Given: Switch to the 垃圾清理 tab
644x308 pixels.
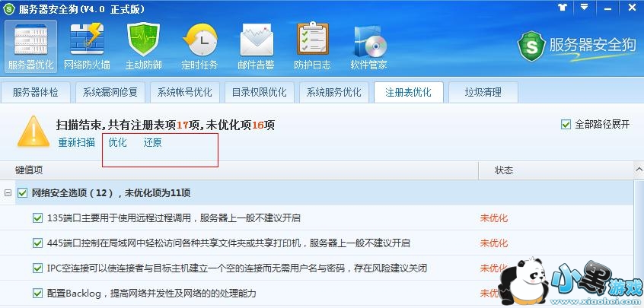Looking at the screenshot, I should click(x=483, y=92).
